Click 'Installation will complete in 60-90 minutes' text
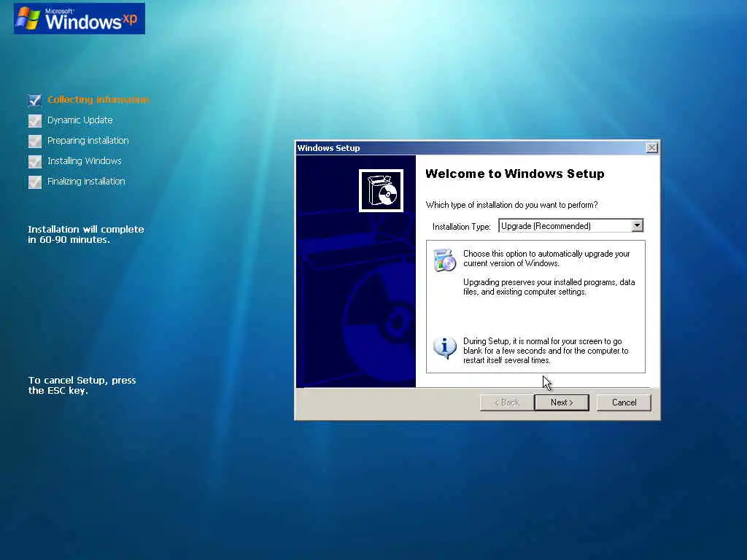Viewport: 747px width, 560px height. click(x=86, y=234)
